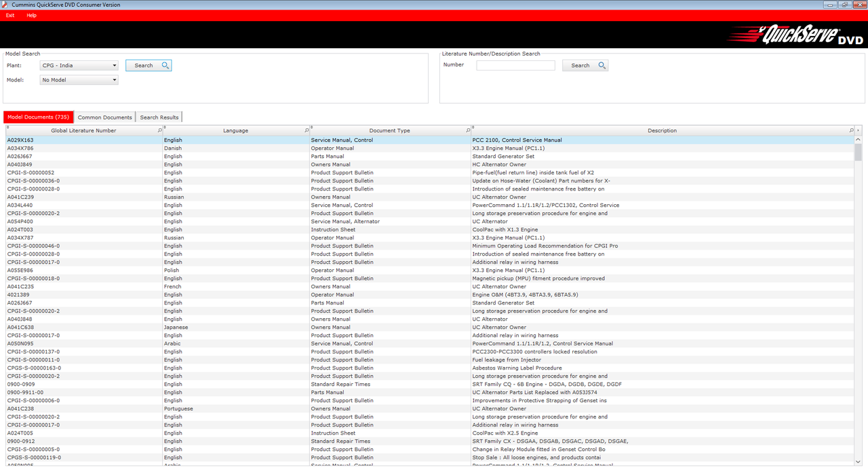Select row 0900-0912
This screenshot has height=470, width=868.
[429, 442]
